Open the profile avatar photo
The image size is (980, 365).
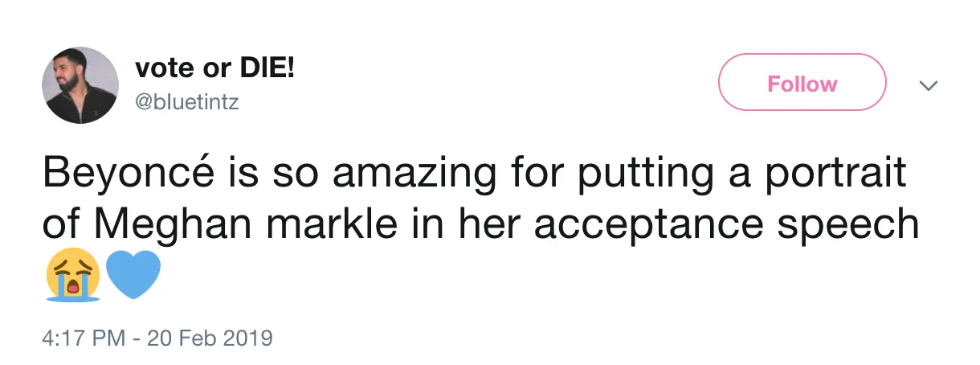click(x=80, y=85)
